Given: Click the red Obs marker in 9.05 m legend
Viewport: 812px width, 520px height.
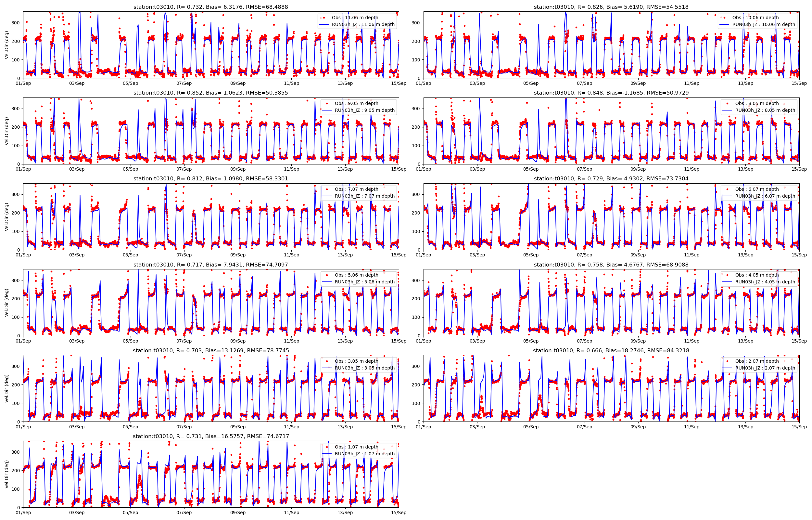Looking at the screenshot, I should (326, 103).
